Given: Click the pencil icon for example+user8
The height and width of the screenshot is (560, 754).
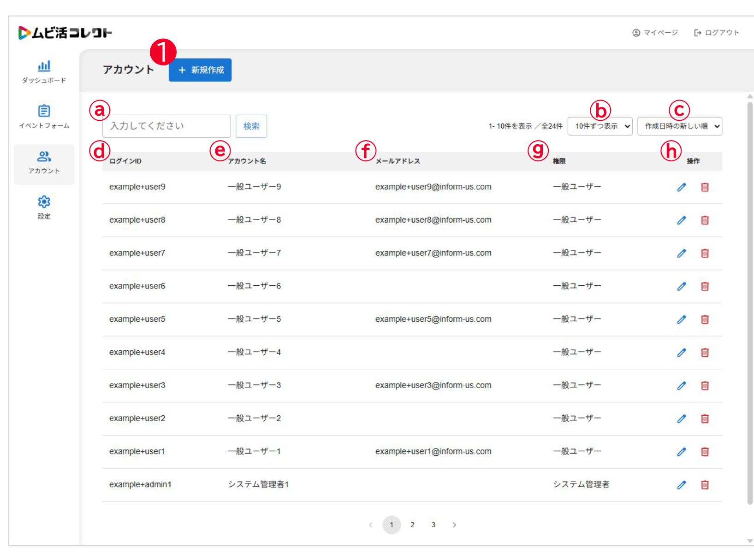Looking at the screenshot, I should [681, 220].
